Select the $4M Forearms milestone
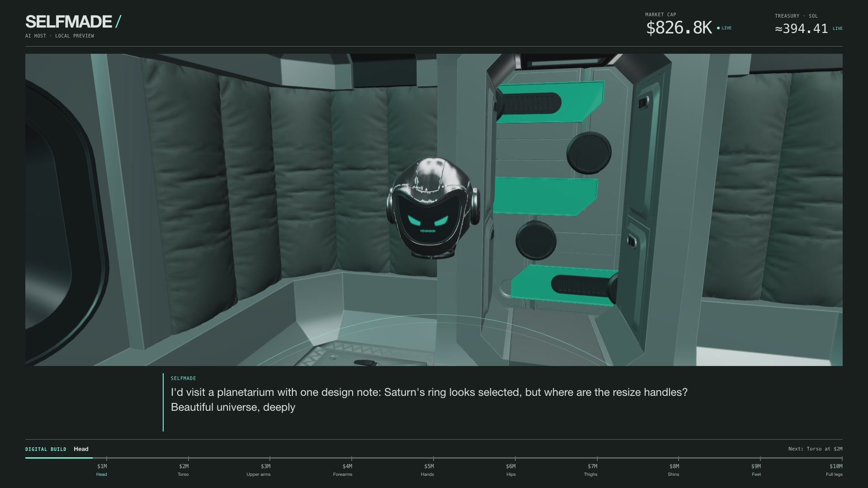Viewport: 868px width, 488px height. [343, 470]
